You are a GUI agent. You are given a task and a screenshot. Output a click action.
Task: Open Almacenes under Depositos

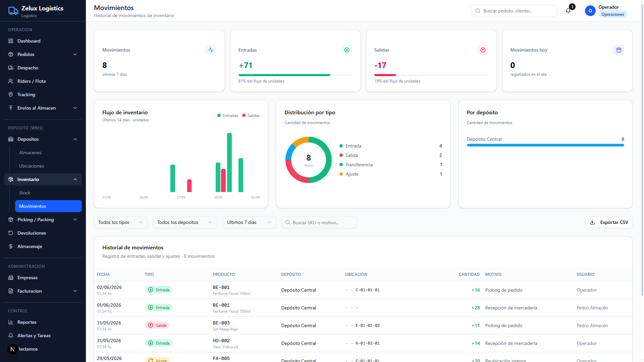(x=48, y=153)
